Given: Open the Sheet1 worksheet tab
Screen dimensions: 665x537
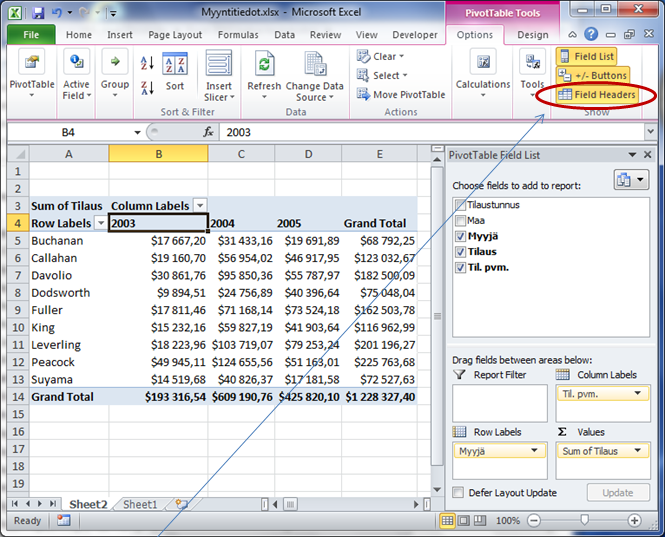Looking at the screenshot, I should (140, 505).
